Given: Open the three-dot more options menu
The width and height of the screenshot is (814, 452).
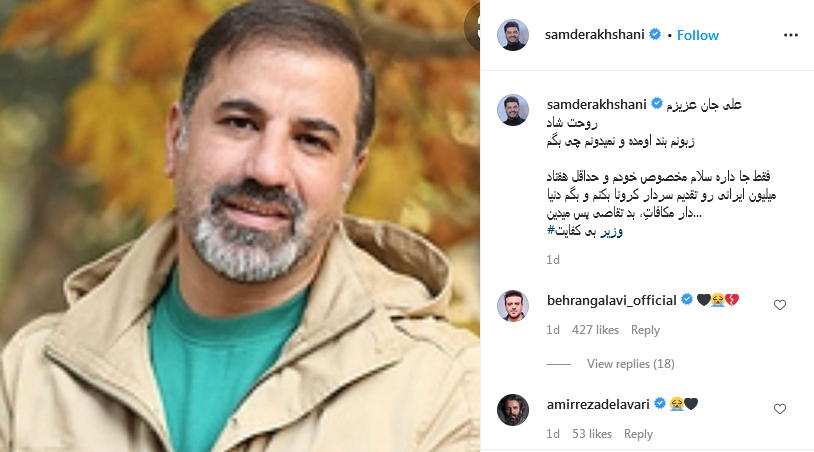Looking at the screenshot, I should pyautogui.click(x=791, y=35).
